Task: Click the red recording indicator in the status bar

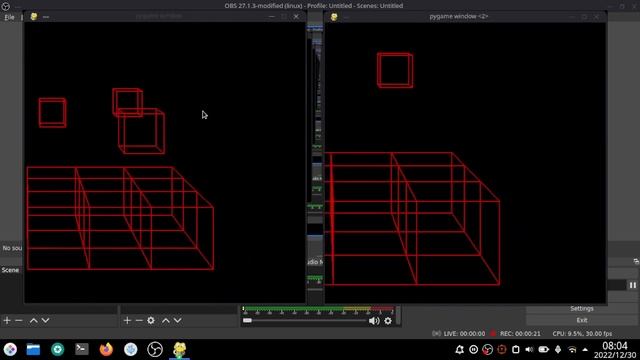Action: [x=493, y=333]
